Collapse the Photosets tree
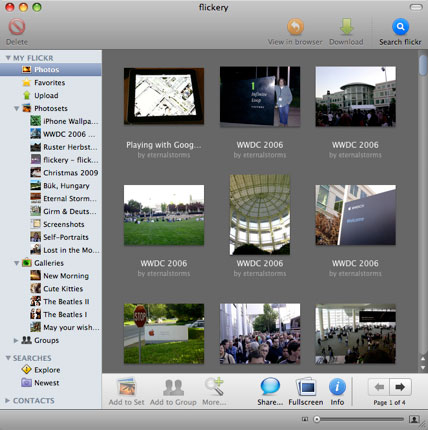428x430 pixels. 16,109
